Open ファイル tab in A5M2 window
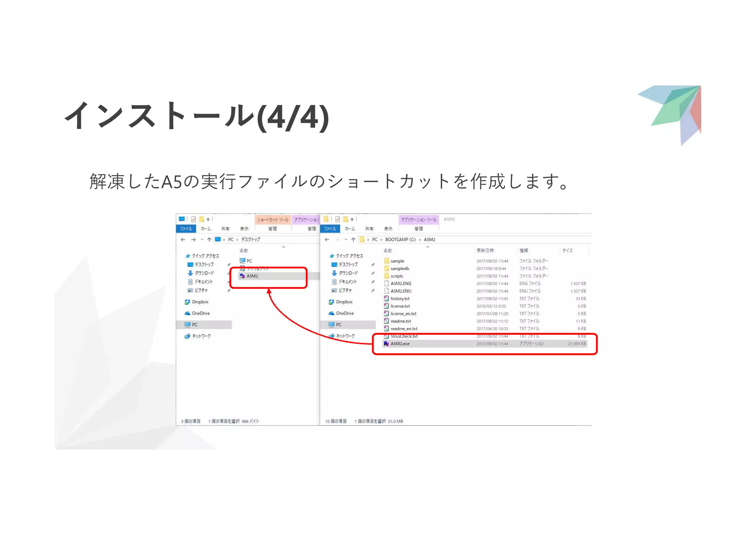Image resolution: width=756 pixels, height=535 pixels. click(x=330, y=229)
